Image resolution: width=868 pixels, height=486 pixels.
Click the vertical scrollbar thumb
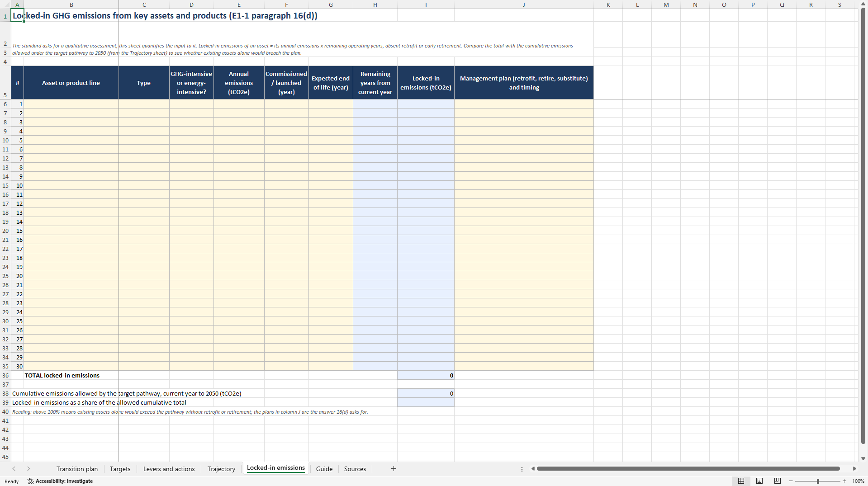pyautogui.click(x=863, y=226)
